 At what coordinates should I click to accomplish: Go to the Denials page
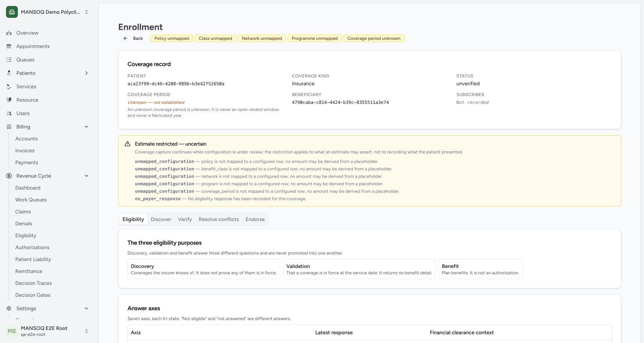click(x=24, y=223)
